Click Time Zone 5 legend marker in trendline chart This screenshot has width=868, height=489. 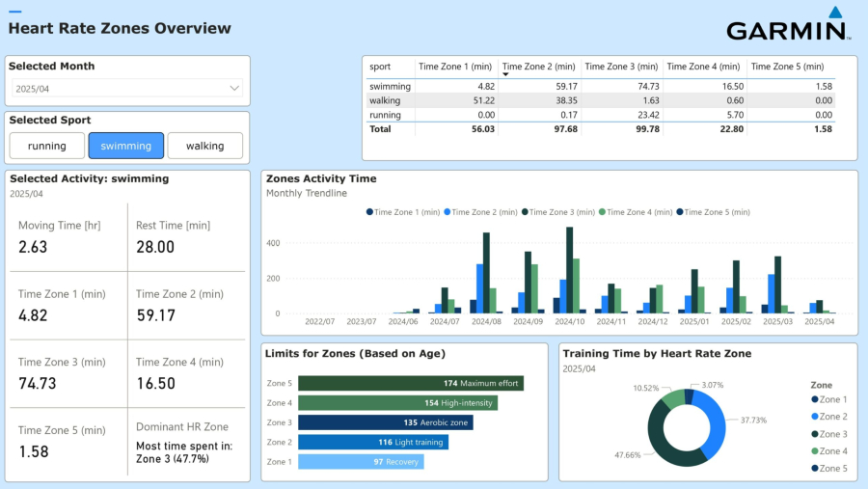[x=680, y=211]
